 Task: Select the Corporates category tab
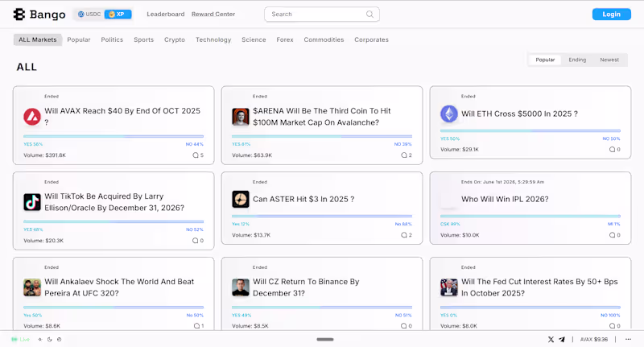point(371,39)
